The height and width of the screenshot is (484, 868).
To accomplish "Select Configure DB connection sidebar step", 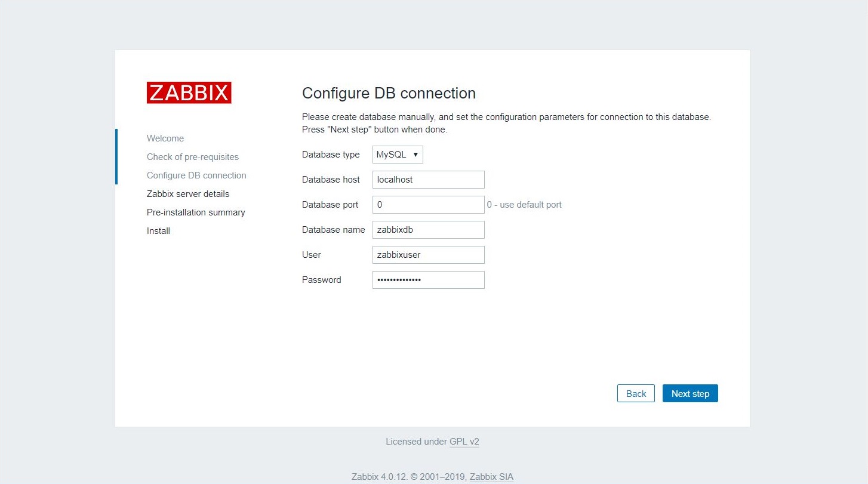I will [196, 175].
